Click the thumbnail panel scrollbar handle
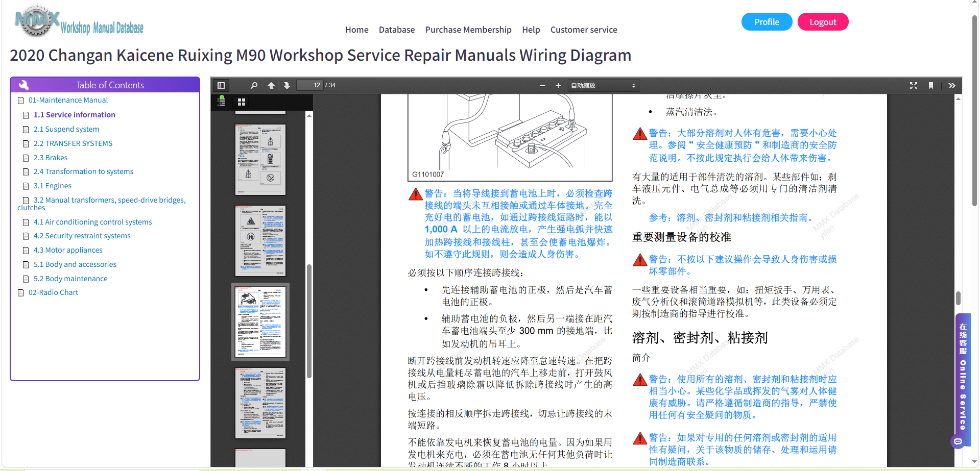The height and width of the screenshot is (471, 980). (309, 321)
